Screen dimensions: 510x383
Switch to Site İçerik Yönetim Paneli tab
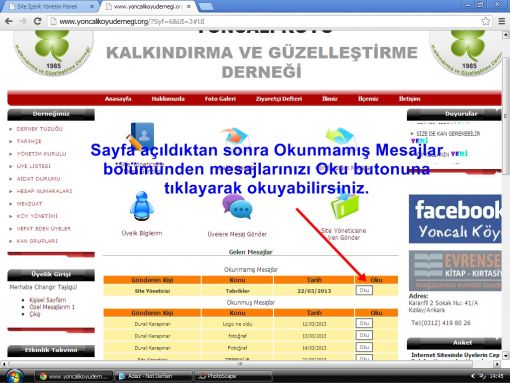click(x=49, y=6)
